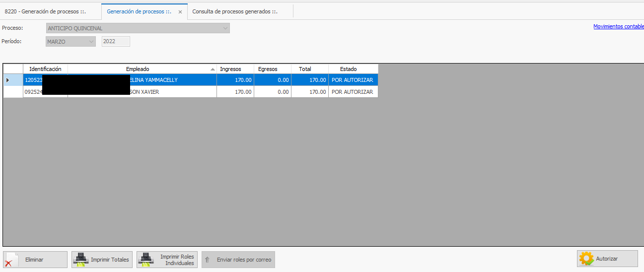Switch to 8220 - Generación de procesos tab
This screenshot has width=644, height=272.
[x=46, y=11]
